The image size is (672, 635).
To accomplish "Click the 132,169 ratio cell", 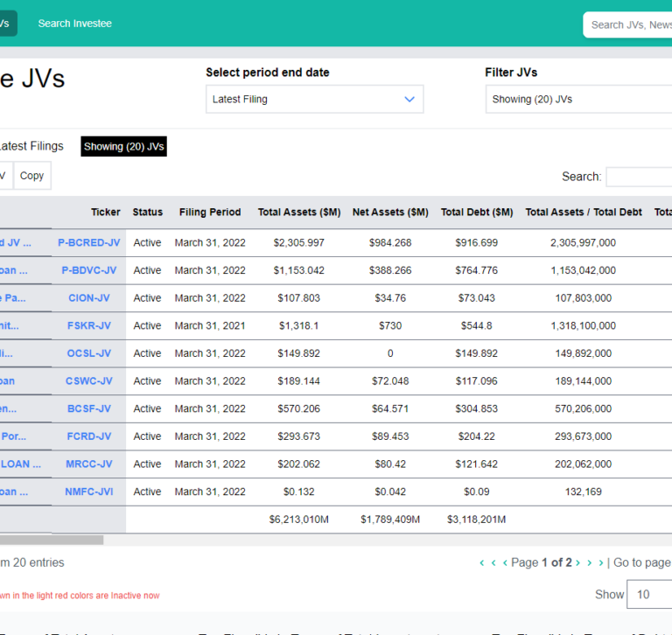I will tap(584, 492).
